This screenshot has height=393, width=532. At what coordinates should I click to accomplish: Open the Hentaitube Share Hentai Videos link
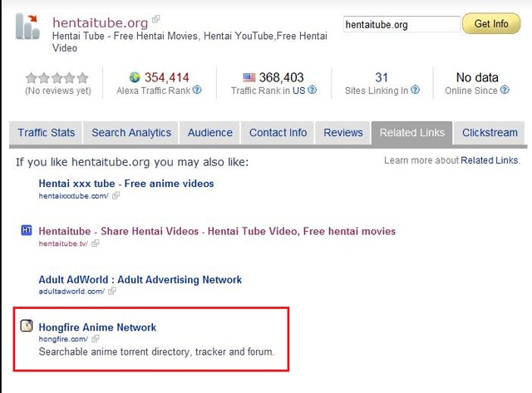click(217, 231)
